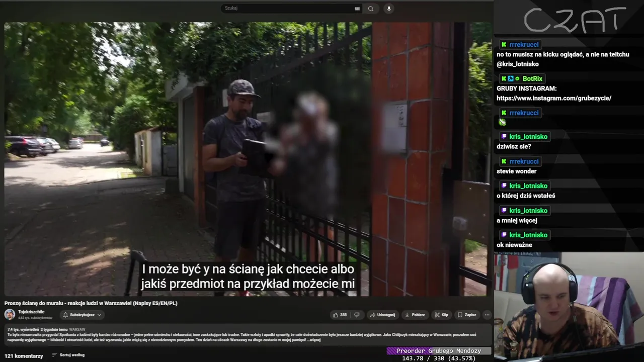644x362 pixels.
Task: Click the emote under second rrrekrucci name
Action: click(x=502, y=122)
